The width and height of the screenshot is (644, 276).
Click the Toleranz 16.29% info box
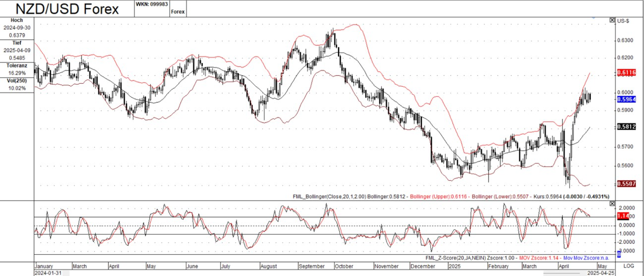click(17, 70)
